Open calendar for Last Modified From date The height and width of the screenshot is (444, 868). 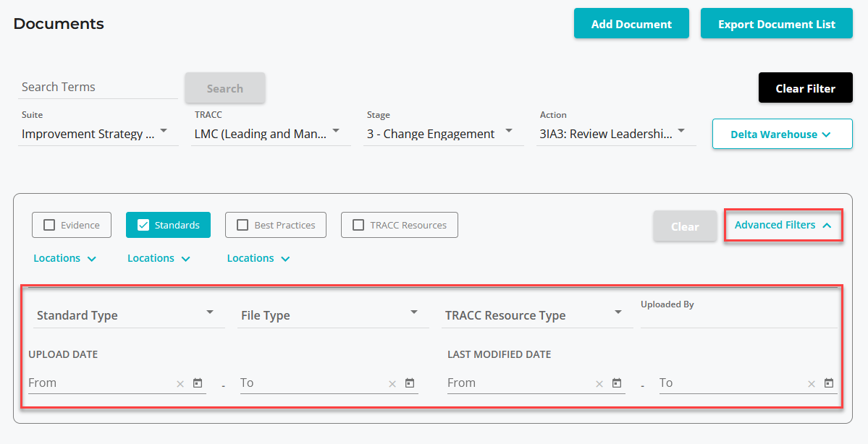pos(617,383)
